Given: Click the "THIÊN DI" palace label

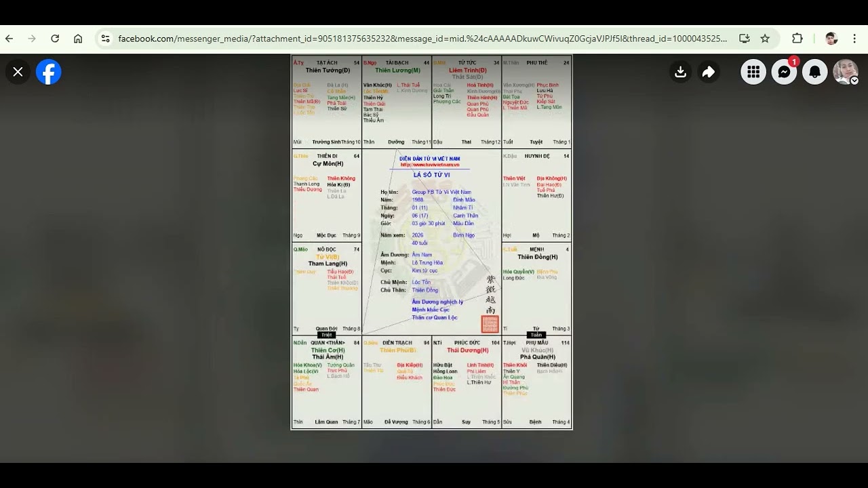Looking at the screenshot, I should pos(327,156).
